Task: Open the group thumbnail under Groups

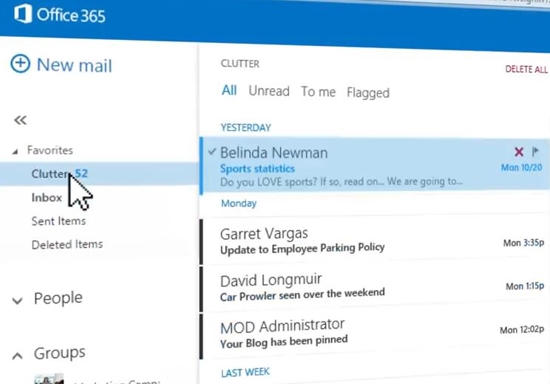Action: 49,379
